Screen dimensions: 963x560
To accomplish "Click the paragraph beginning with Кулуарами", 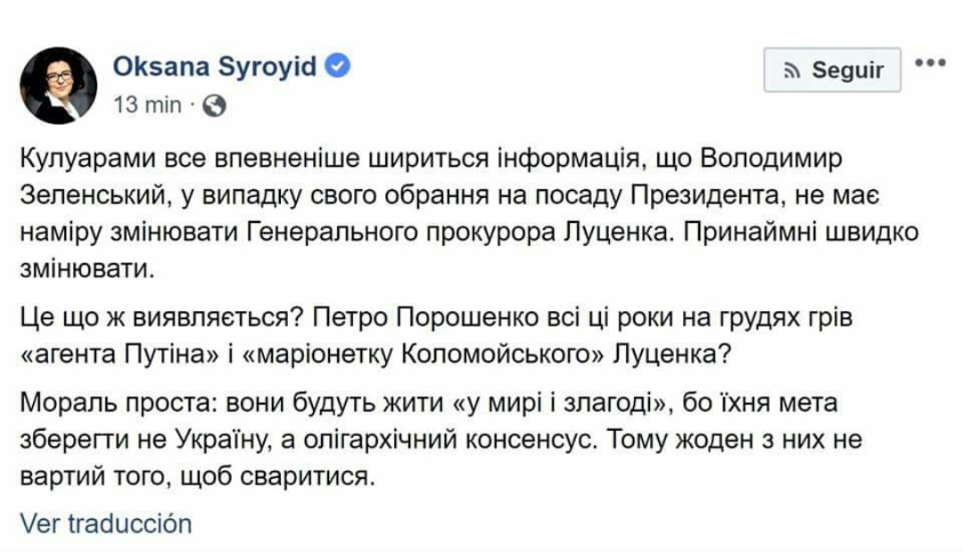I will 469,214.
